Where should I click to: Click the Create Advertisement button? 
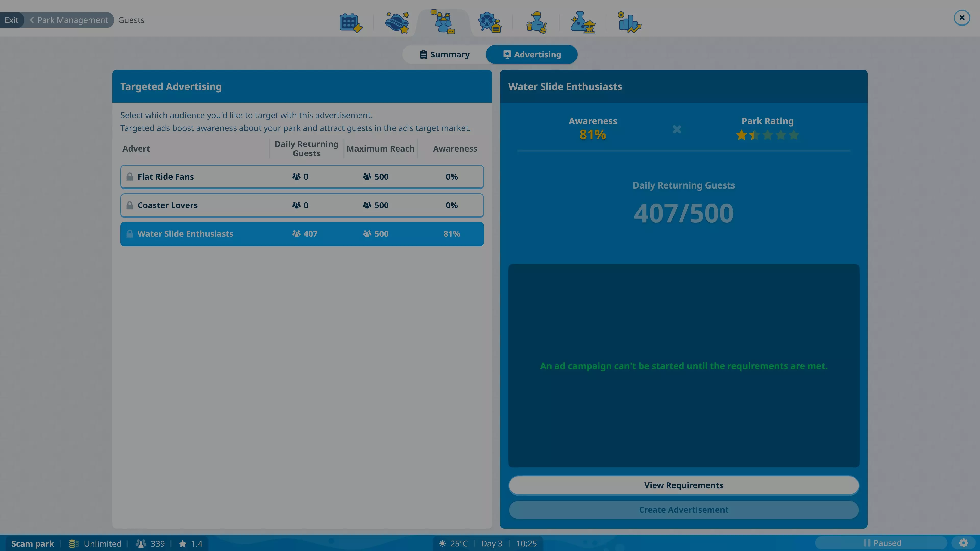click(x=683, y=510)
